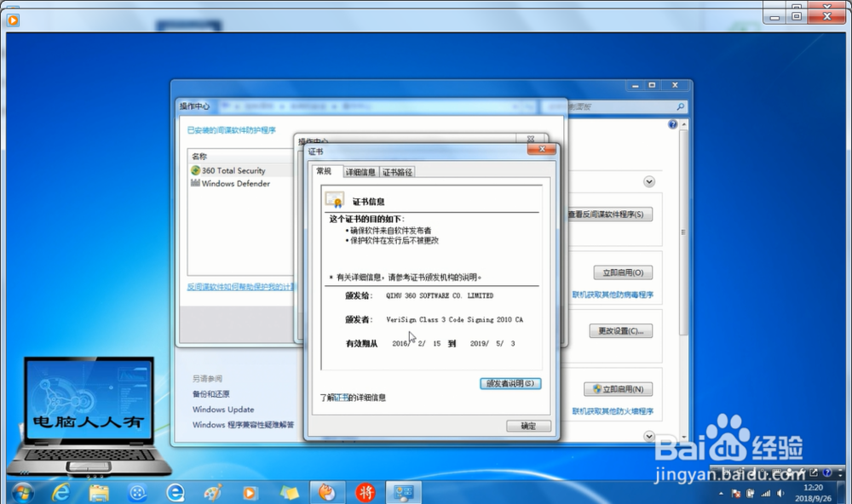Click the 更改设置(C)... button

(x=620, y=330)
